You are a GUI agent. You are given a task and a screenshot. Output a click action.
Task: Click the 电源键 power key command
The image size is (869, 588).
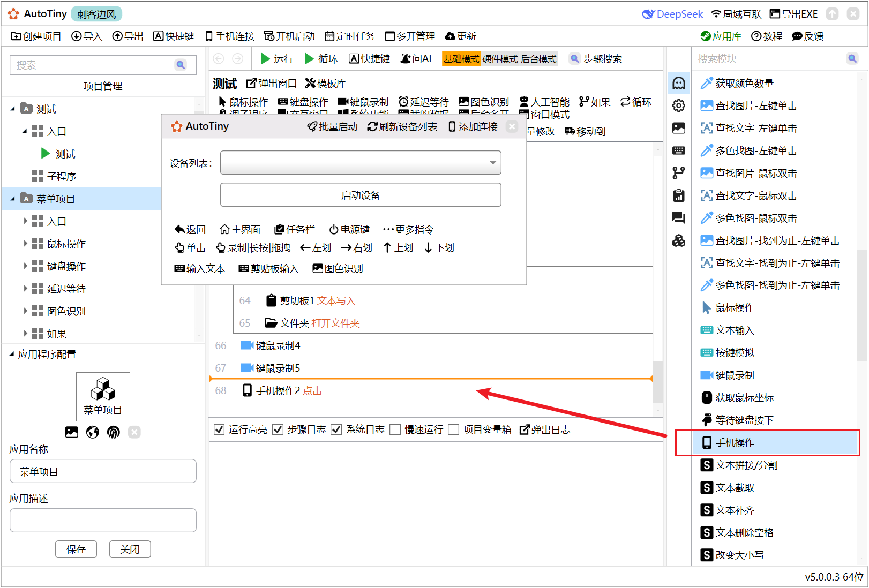(349, 229)
